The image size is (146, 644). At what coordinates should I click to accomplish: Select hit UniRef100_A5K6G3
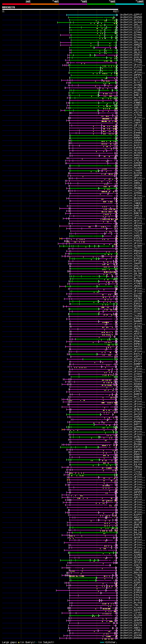pos(131,286)
